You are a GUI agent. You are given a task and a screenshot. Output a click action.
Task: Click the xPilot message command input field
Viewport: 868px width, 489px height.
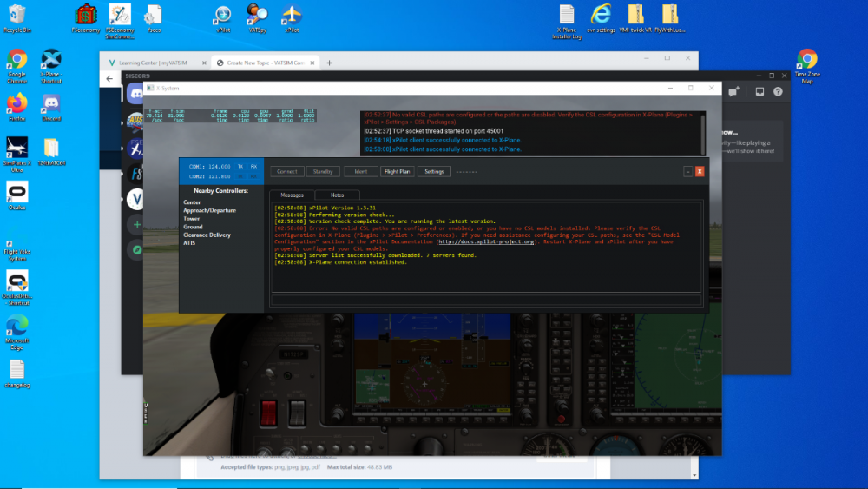point(484,301)
